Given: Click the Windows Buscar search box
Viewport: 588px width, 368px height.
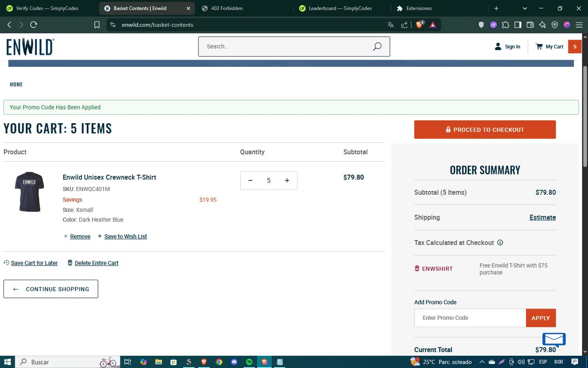Looking at the screenshot, I should (x=67, y=362).
